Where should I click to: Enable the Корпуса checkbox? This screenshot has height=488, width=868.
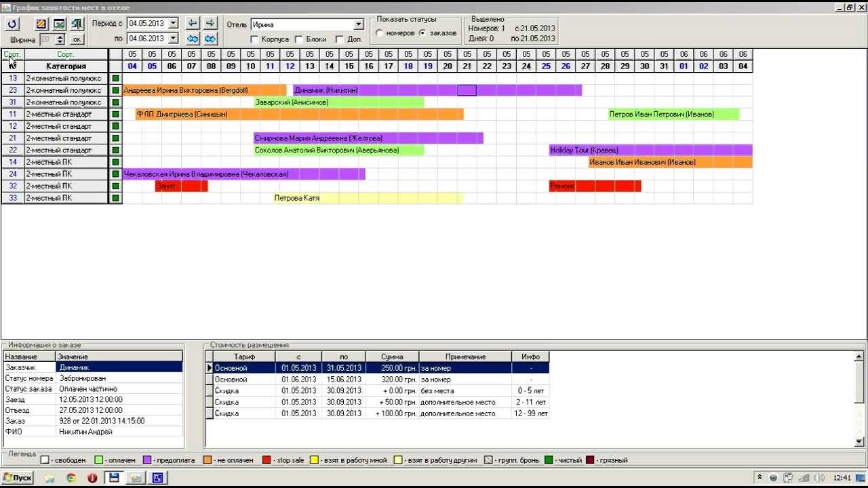pyautogui.click(x=255, y=40)
